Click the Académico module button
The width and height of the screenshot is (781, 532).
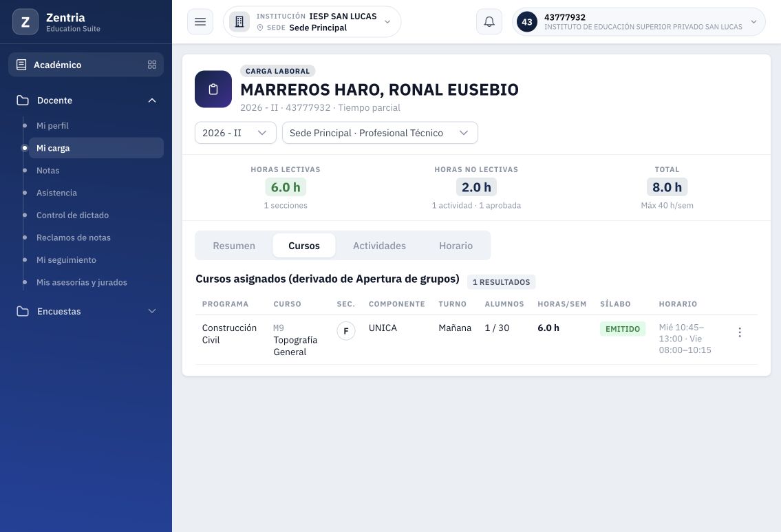coord(86,65)
